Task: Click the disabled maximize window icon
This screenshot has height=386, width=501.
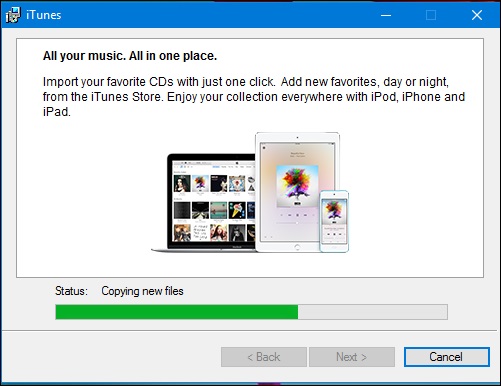Action: tap(431, 15)
